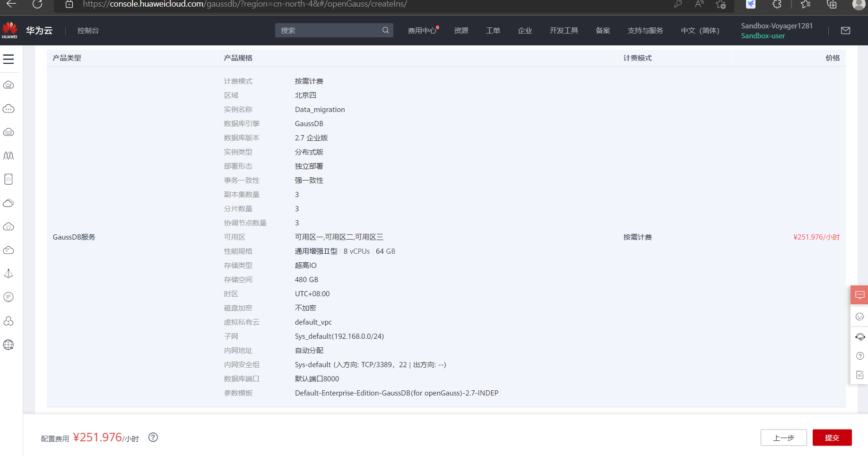
Task: Click the search magnifier icon
Action: 386,30
